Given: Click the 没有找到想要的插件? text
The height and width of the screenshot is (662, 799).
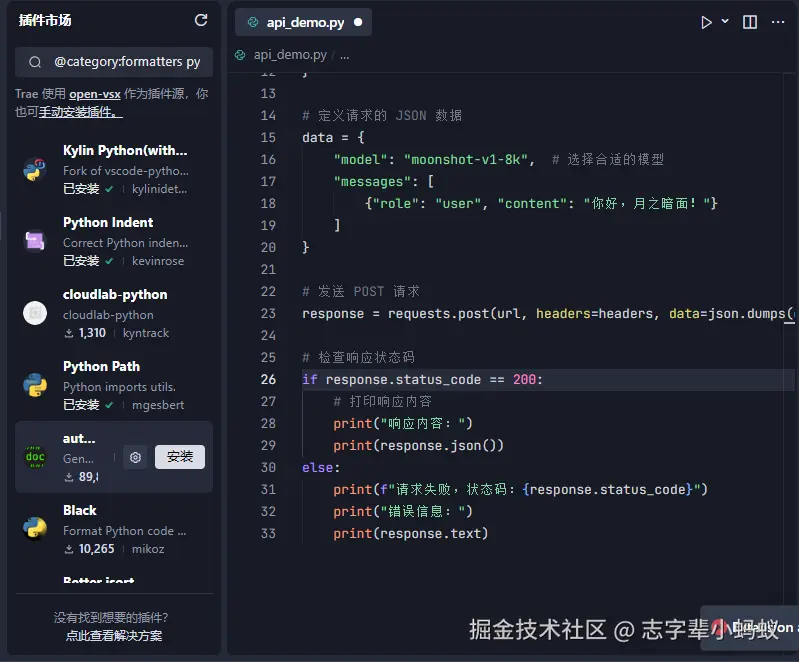Looking at the screenshot, I should point(111,618).
